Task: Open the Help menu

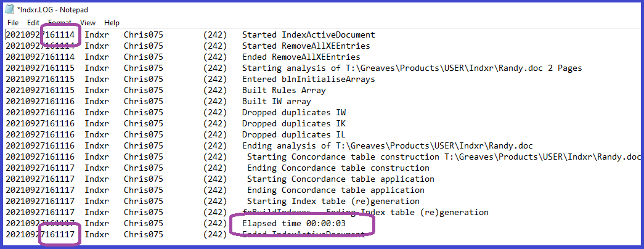Action: point(112,23)
